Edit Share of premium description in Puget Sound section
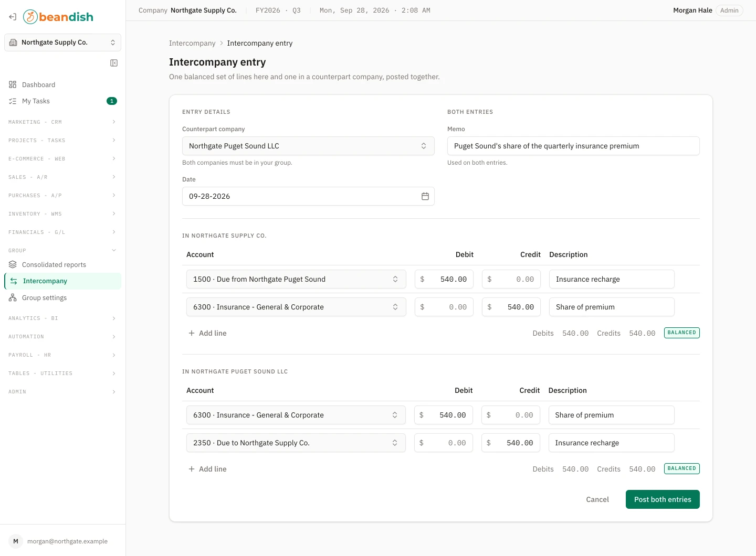 611,415
